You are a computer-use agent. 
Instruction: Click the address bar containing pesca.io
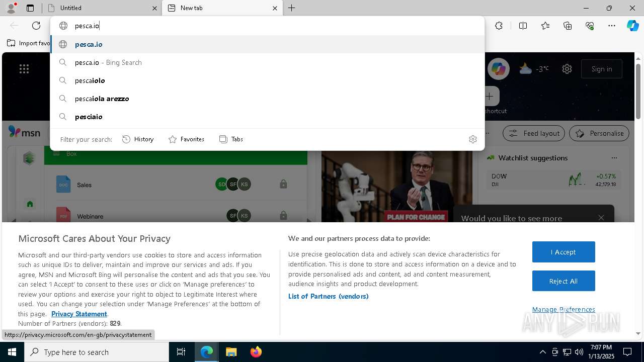(x=267, y=26)
